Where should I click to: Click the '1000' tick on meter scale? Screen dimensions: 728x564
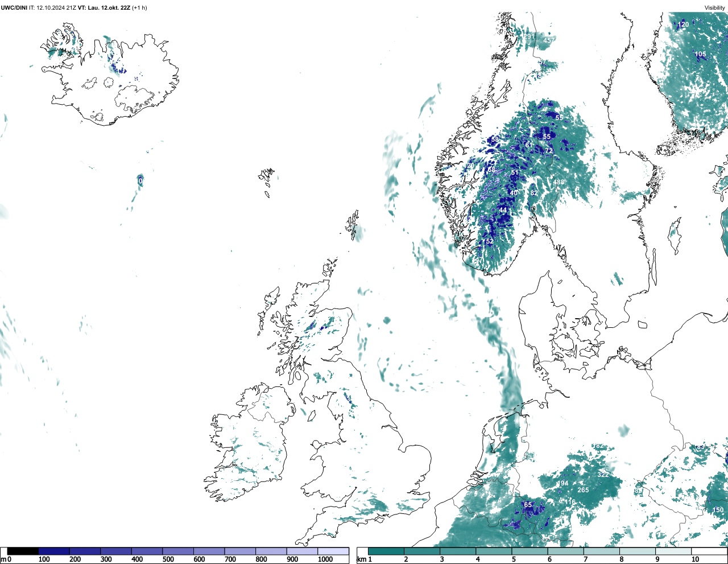pyautogui.click(x=325, y=559)
